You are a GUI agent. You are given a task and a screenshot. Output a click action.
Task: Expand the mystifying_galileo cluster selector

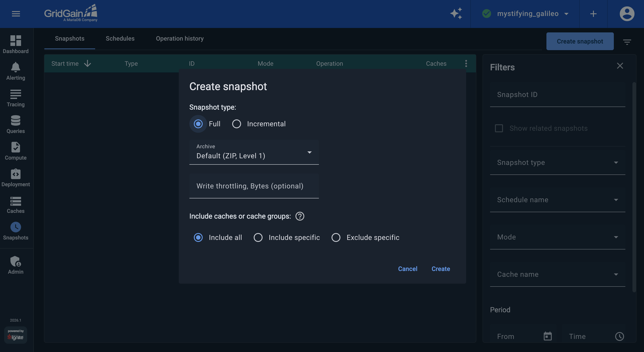(525, 14)
